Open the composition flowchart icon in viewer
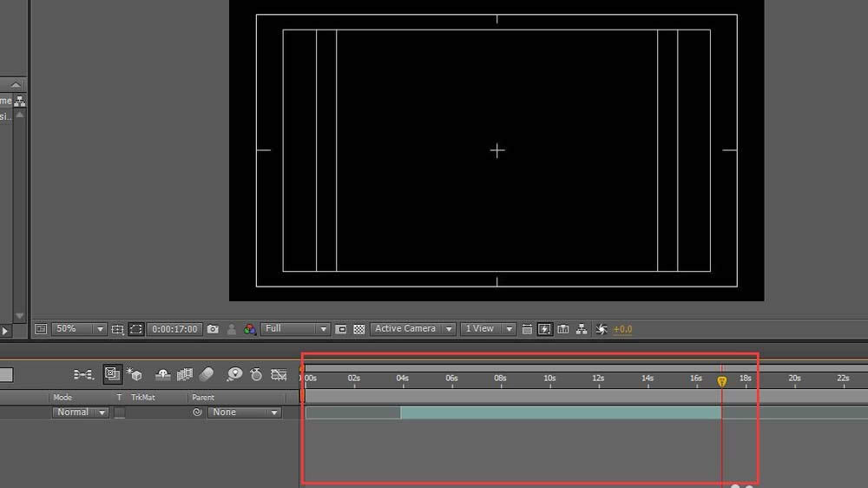 [582, 329]
